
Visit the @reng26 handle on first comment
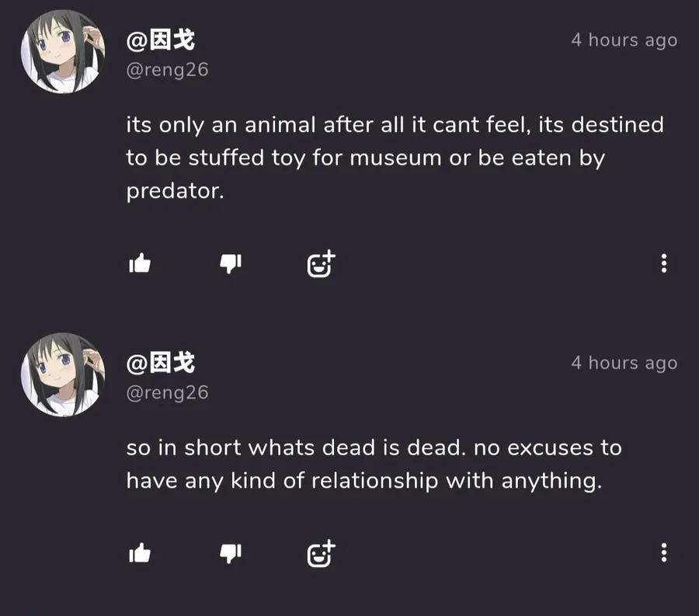coord(167,70)
